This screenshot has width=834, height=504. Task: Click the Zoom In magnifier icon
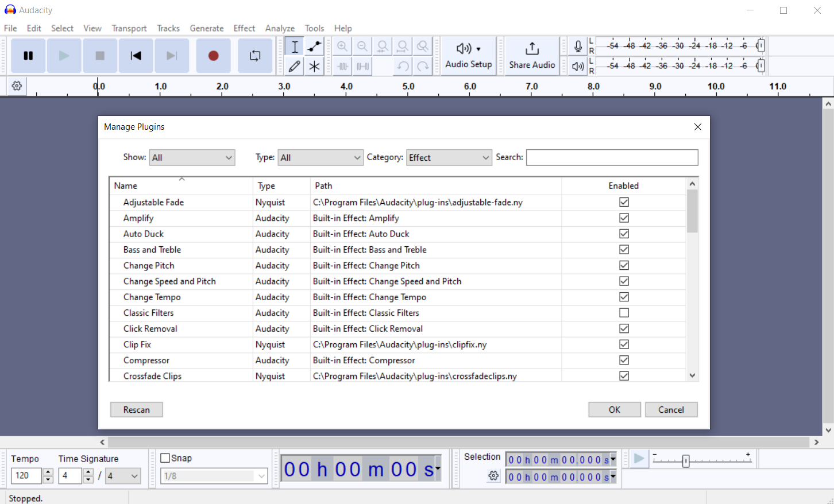[x=342, y=46]
